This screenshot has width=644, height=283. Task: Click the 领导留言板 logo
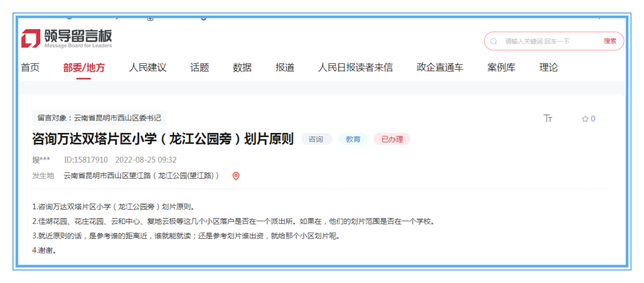(67, 39)
